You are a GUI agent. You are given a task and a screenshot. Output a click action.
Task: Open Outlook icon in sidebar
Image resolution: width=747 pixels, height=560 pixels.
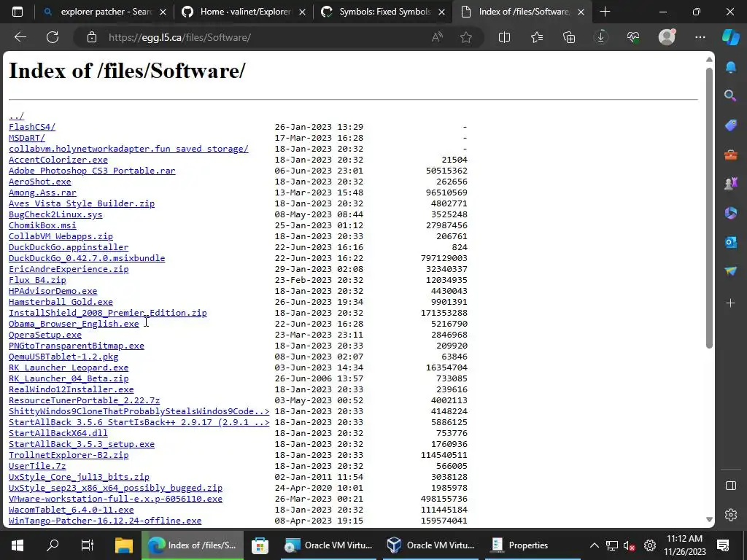(x=730, y=242)
